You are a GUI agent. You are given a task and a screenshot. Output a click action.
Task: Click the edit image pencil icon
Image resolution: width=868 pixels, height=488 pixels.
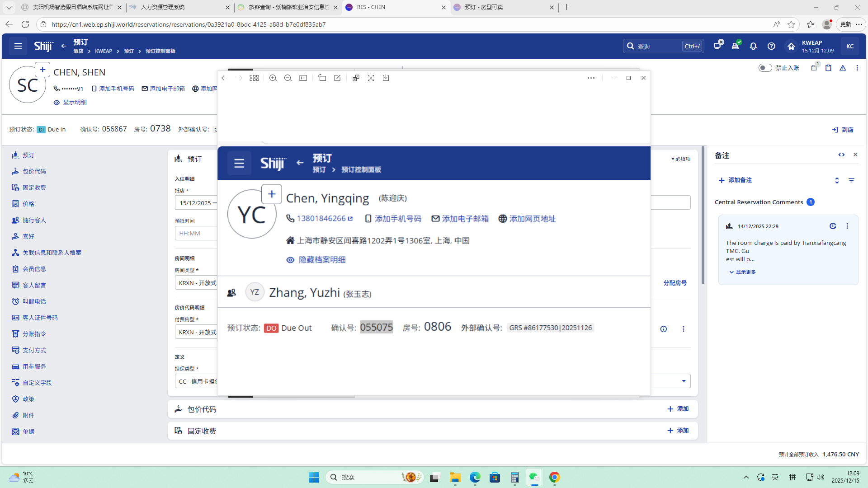(x=337, y=78)
